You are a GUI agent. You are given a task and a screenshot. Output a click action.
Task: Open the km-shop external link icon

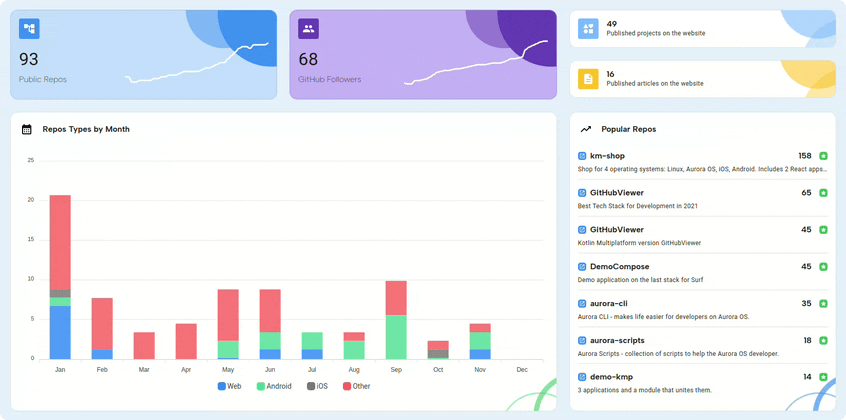pyautogui.click(x=582, y=156)
